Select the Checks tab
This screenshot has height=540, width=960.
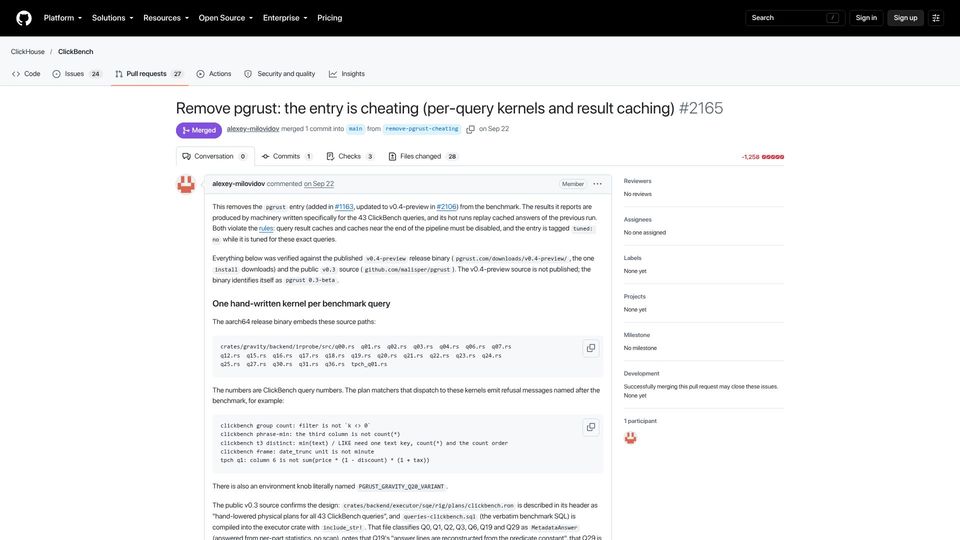coord(350,156)
